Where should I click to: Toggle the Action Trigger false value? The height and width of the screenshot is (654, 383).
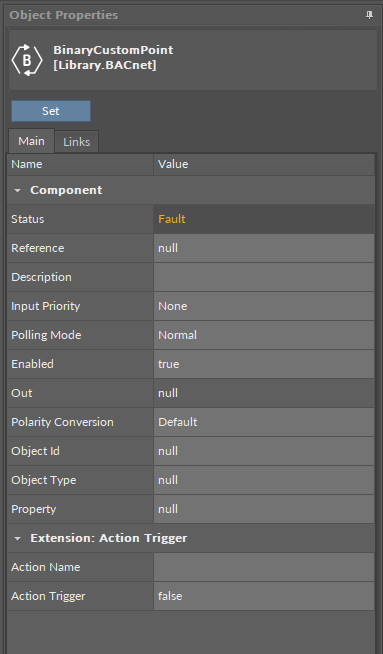point(264,596)
